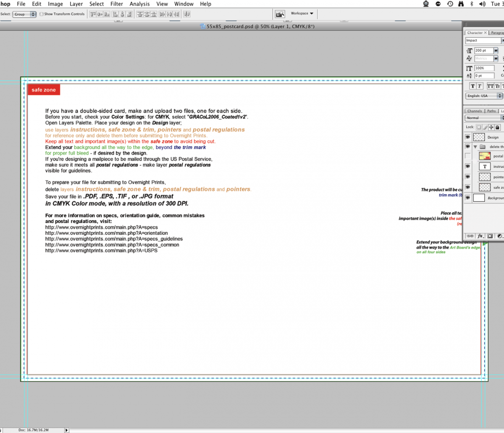Click the Go to Bridge icon
The height and width of the screenshot is (433, 504).
pyautogui.click(x=280, y=14)
